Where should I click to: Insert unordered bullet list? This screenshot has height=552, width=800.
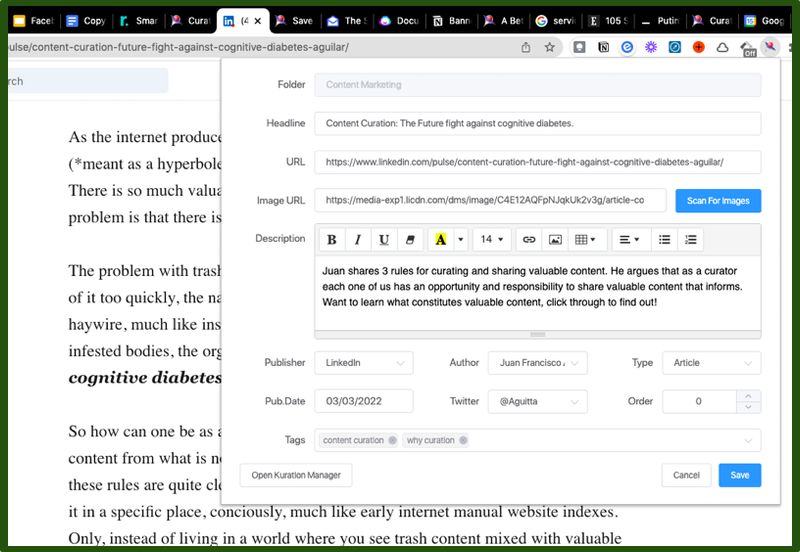point(664,239)
